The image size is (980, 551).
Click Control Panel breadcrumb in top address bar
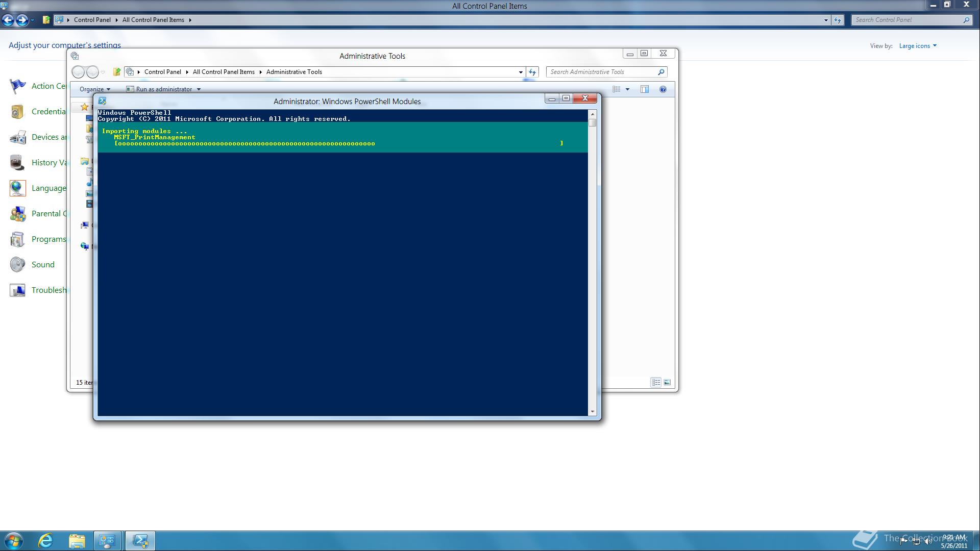(x=92, y=20)
